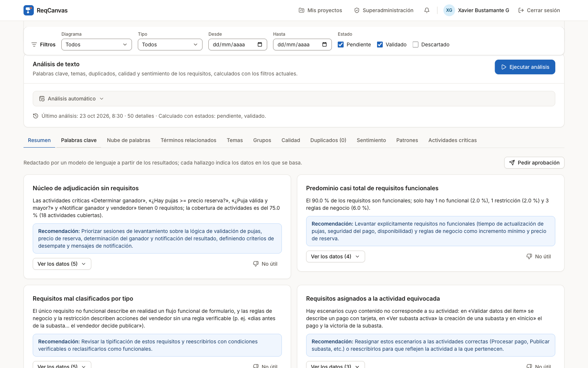588x368 pixels.
Task: Switch to Palabras clave tab
Action: pos(79,140)
